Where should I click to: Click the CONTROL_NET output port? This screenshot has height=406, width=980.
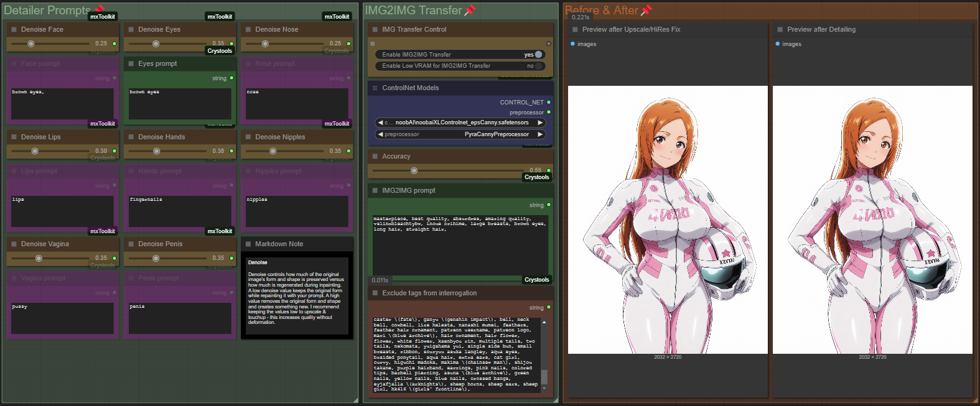pos(549,102)
